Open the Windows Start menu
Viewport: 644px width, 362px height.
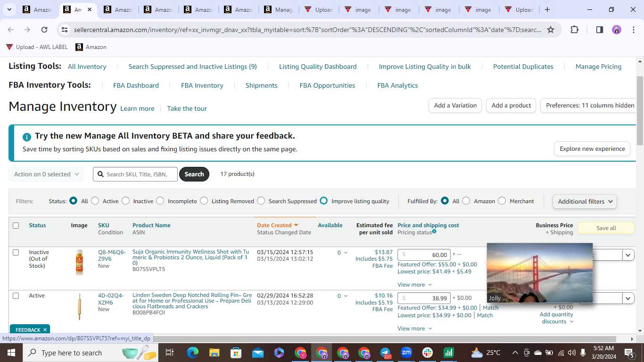pyautogui.click(x=11, y=353)
